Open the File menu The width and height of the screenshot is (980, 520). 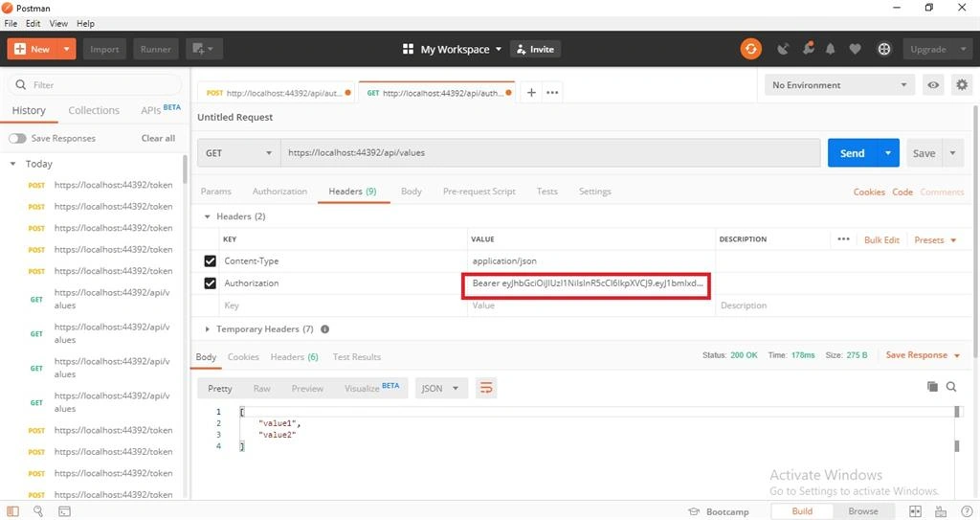tap(11, 23)
